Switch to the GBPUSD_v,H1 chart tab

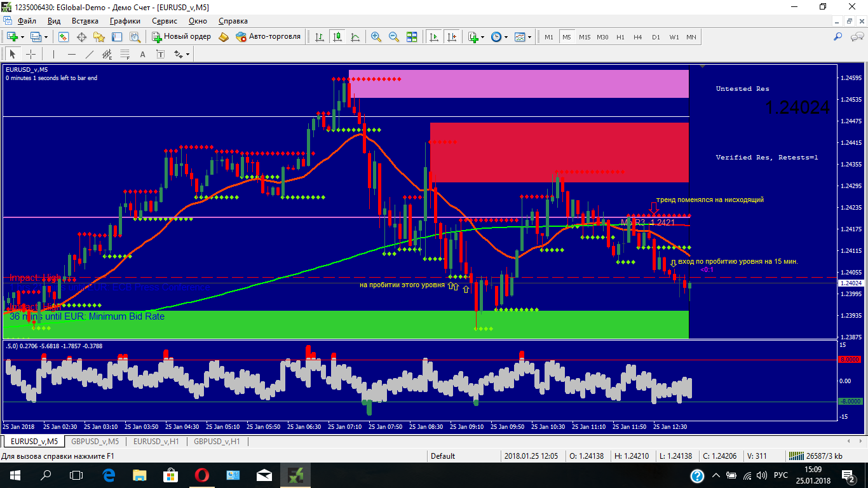coord(217,441)
